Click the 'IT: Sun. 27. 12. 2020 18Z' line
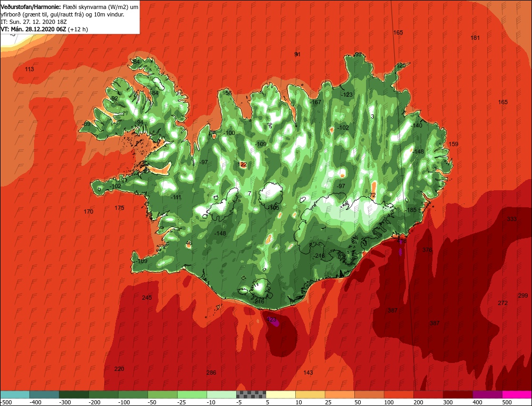Screen dimensions: 532x406 (34, 22)
